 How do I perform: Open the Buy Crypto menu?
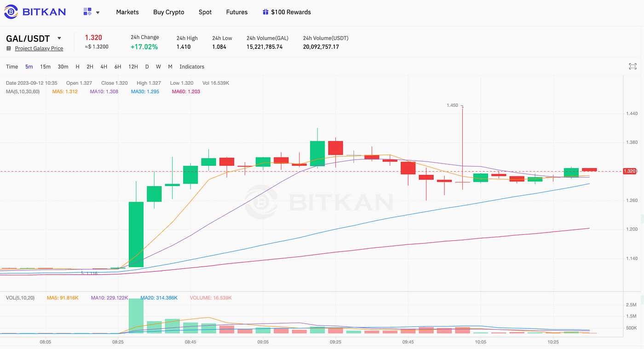(x=169, y=12)
